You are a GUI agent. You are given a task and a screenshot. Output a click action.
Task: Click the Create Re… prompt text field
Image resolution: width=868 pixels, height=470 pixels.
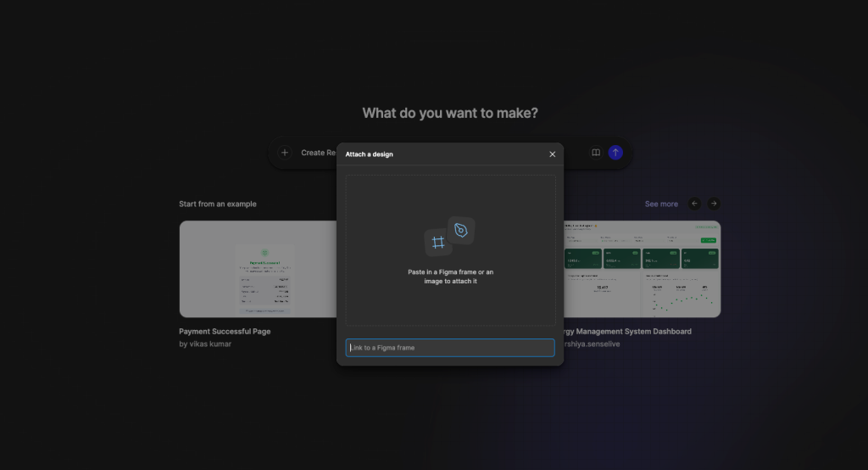click(x=319, y=153)
